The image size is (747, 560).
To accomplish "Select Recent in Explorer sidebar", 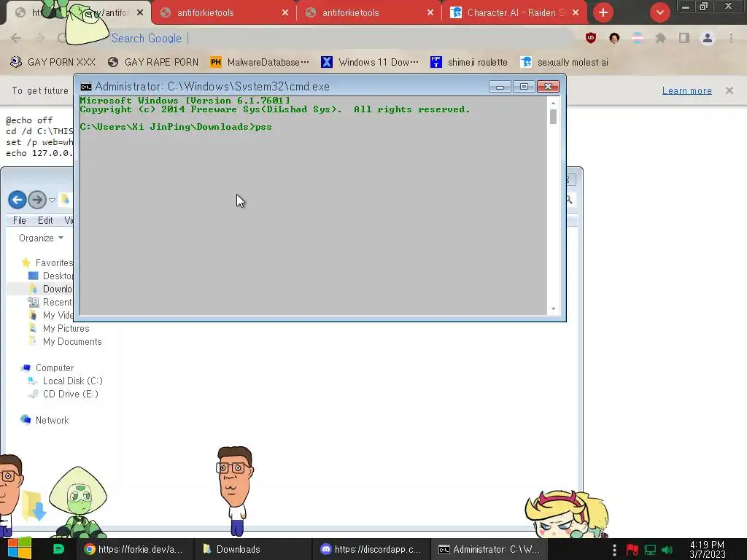I will tap(50, 303).
